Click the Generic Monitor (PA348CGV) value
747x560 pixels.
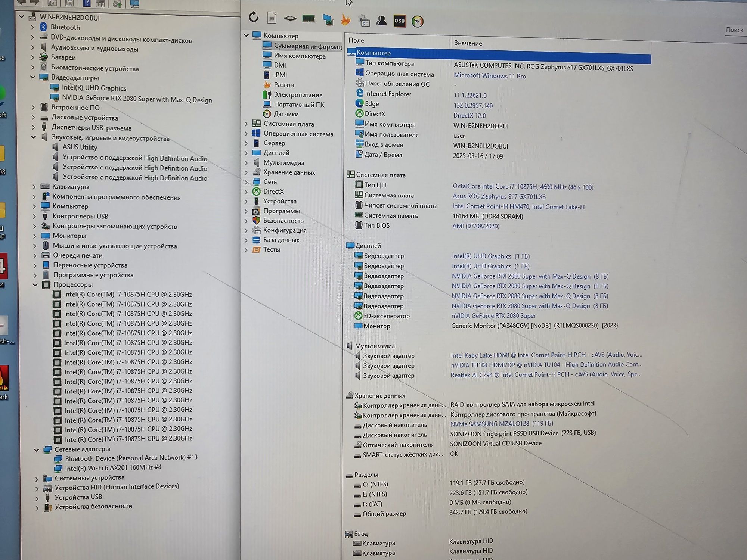(x=534, y=326)
